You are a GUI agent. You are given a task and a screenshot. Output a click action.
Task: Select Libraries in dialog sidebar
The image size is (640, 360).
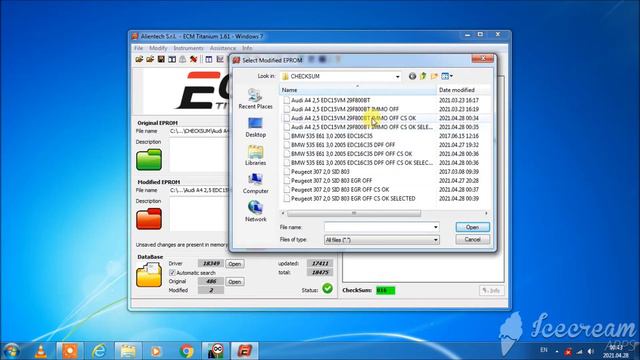[x=256, y=156]
